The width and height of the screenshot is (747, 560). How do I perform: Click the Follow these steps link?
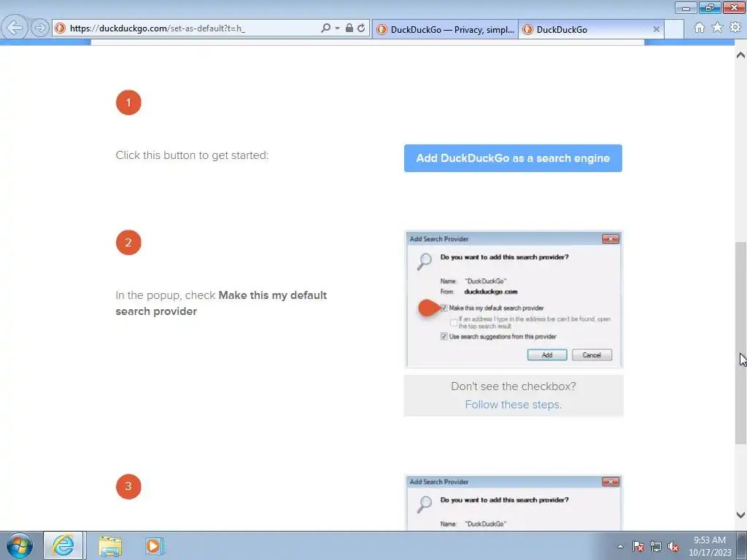(513, 404)
